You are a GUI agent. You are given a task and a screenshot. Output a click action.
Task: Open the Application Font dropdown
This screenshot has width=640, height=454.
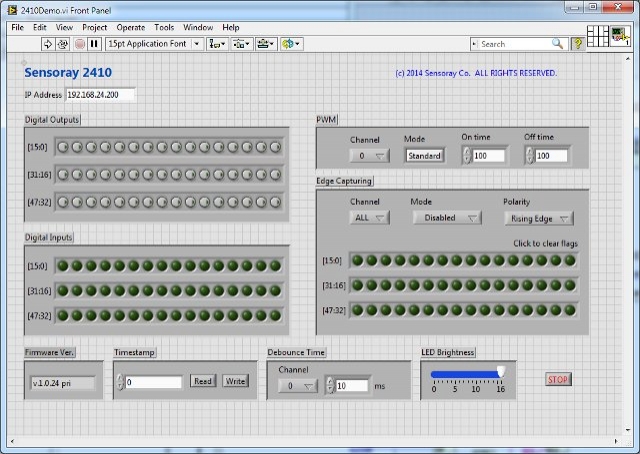pos(154,44)
